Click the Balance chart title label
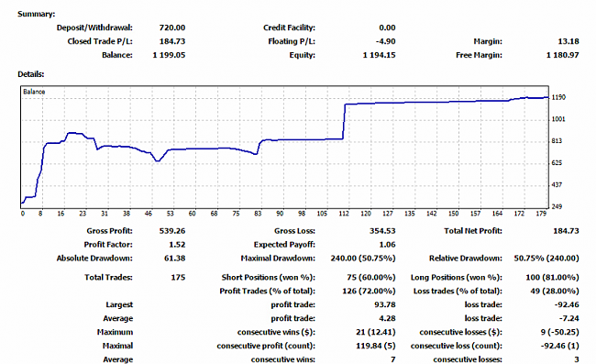Viewport: 596px width, 364px height. pyautogui.click(x=34, y=92)
